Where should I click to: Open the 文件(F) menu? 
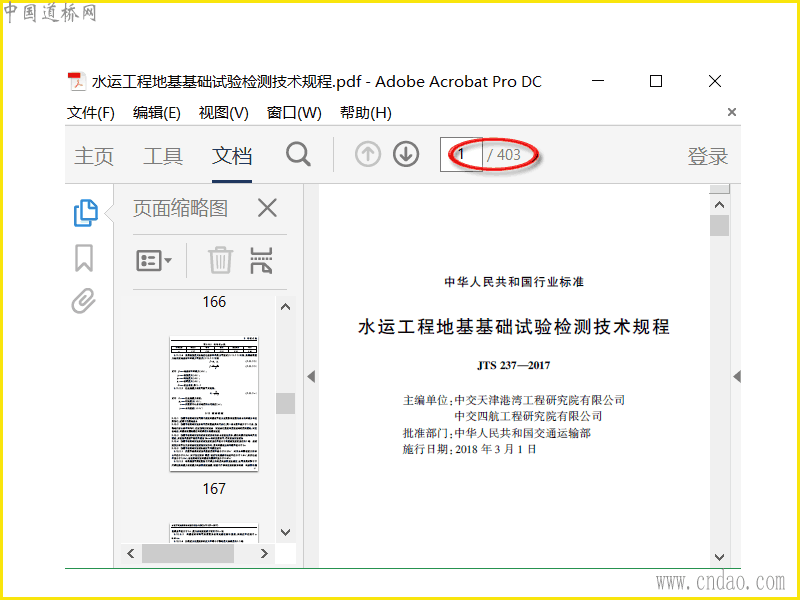90,112
